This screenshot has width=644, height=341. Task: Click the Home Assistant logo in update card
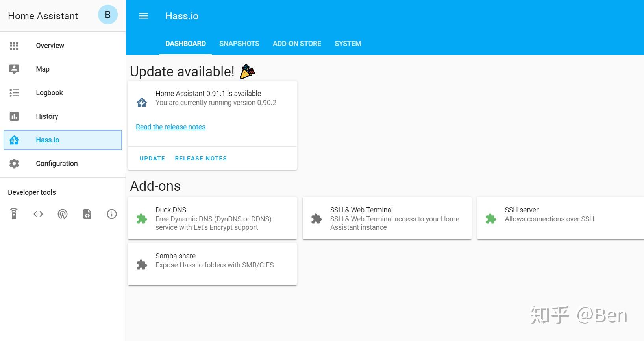click(x=142, y=102)
